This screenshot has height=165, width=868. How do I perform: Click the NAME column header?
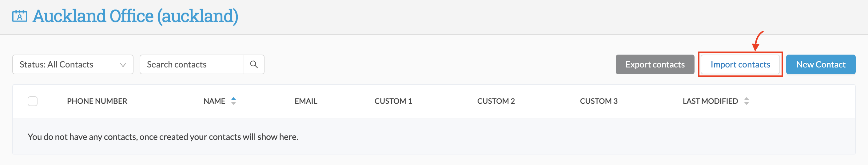click(x=214, y=101)
